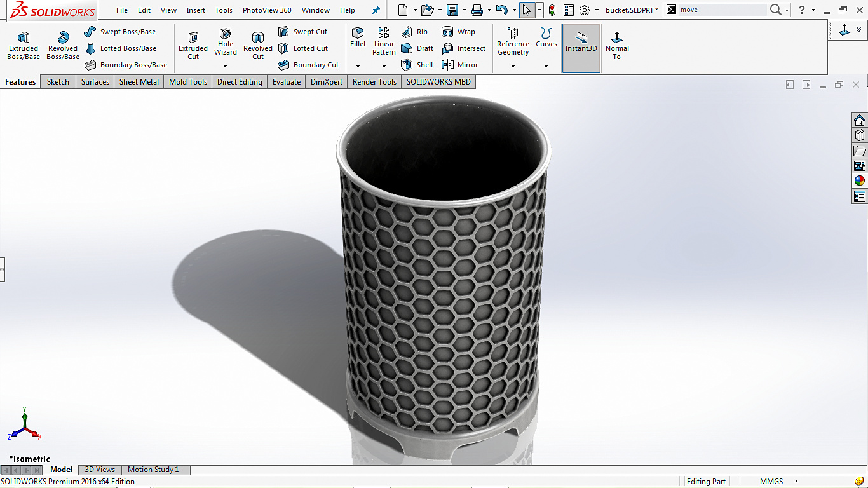
Task: Click the Revolved Cut tool
Action: tap(257, 46)
